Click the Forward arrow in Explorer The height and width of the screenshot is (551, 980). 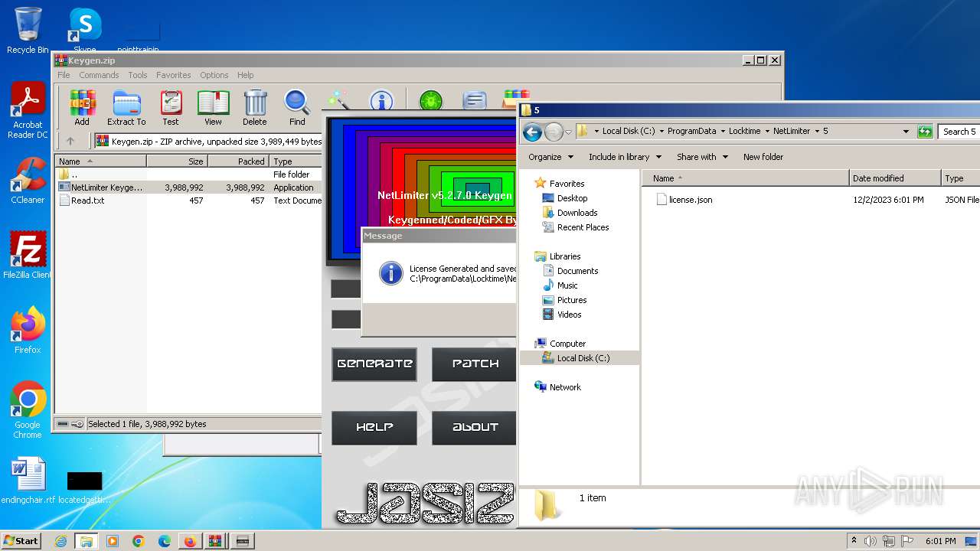click(x=554, y=132)
